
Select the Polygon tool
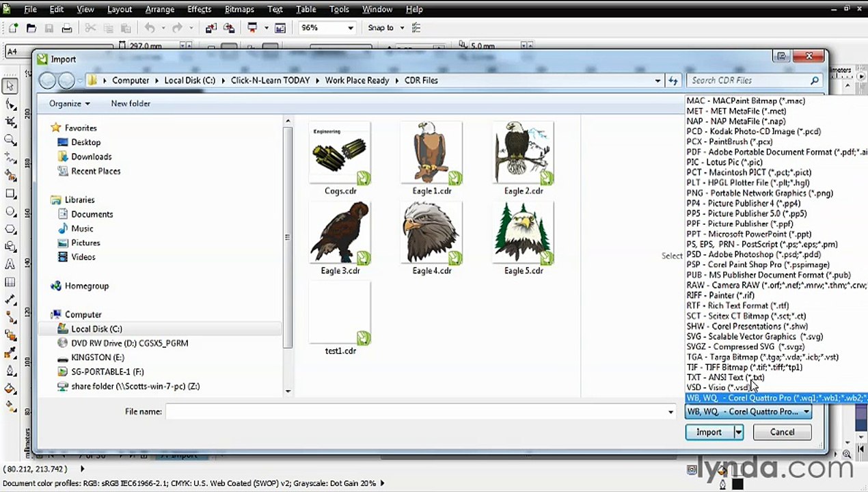tap(10, 229)
